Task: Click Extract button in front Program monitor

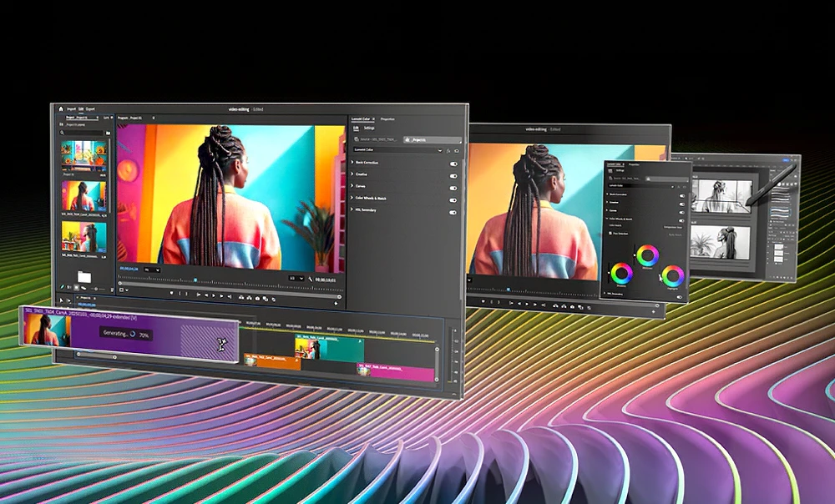Action: tap(249, 298)
